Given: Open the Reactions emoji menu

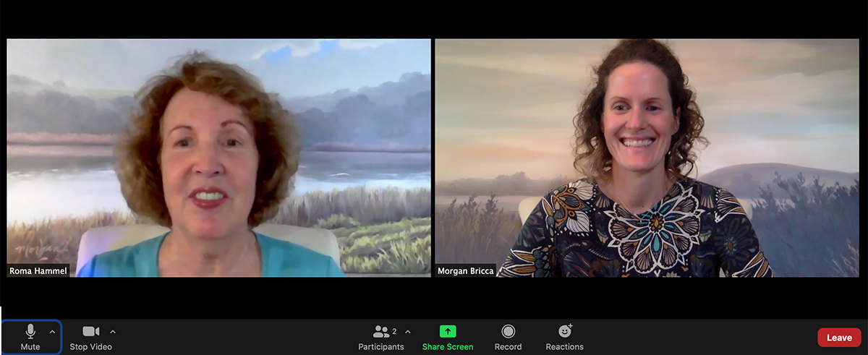Looking at the screenshot, I should point(565,337).
